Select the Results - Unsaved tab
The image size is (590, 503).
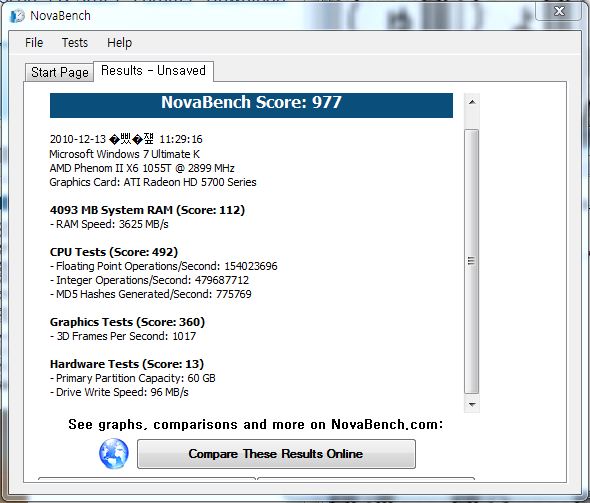(x=154, y=71)
